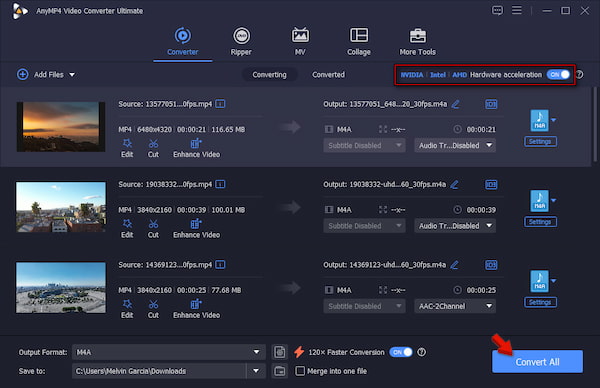Image resolution: width=600 pixels, height=388 pixels.
Task: Show info for source 19038332 file
Action: click(x=220, y=184)
